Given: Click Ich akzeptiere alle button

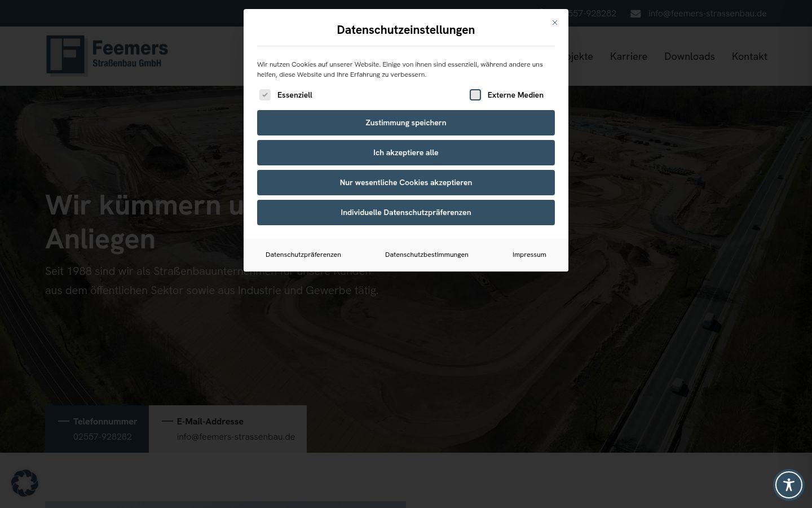Looking at the screenshot, I should click(x=406, y=152).
